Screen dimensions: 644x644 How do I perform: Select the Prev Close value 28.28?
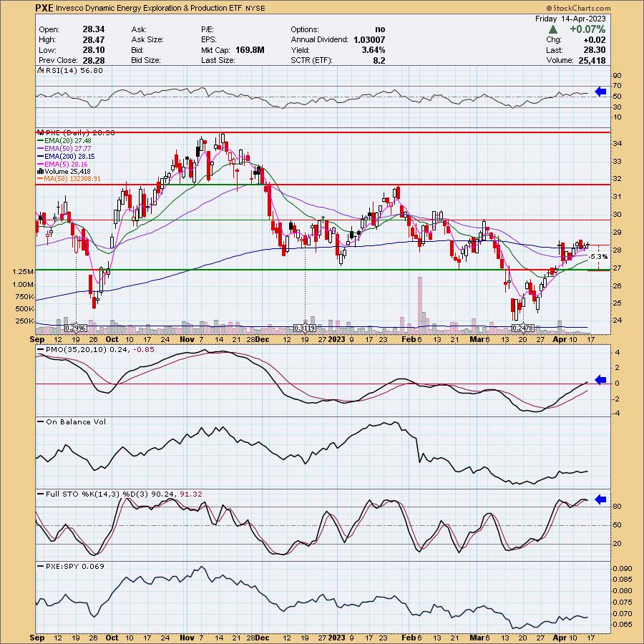94,60
